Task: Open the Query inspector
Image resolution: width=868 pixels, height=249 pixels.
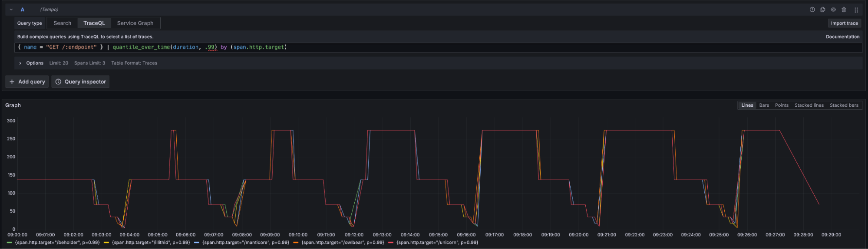Action: 80,82
